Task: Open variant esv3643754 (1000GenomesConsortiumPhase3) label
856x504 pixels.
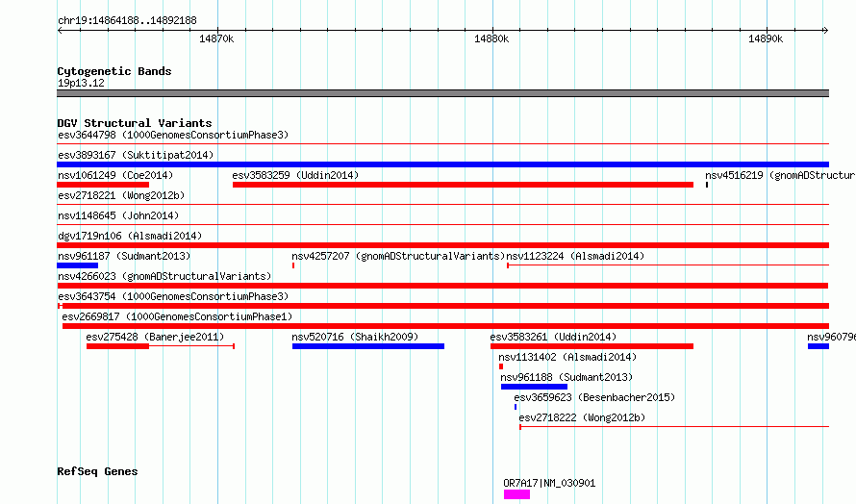Action: [x=173, y=296]
